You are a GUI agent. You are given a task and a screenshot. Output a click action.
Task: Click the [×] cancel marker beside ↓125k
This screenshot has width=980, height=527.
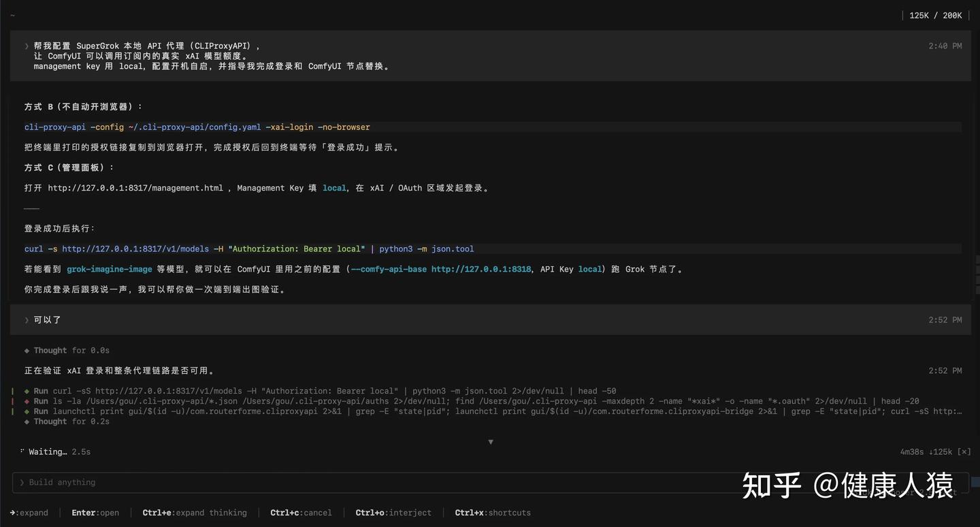(x=964, y=451)
